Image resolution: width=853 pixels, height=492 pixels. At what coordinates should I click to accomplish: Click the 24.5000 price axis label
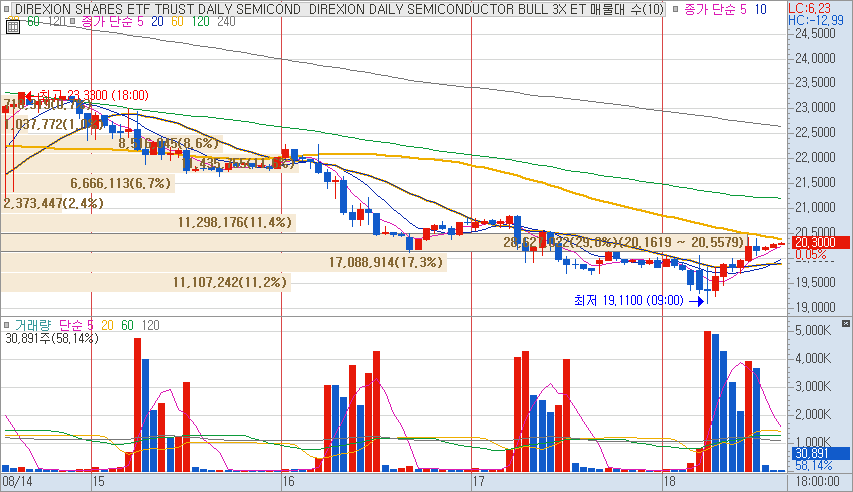[x=815, y=33]
